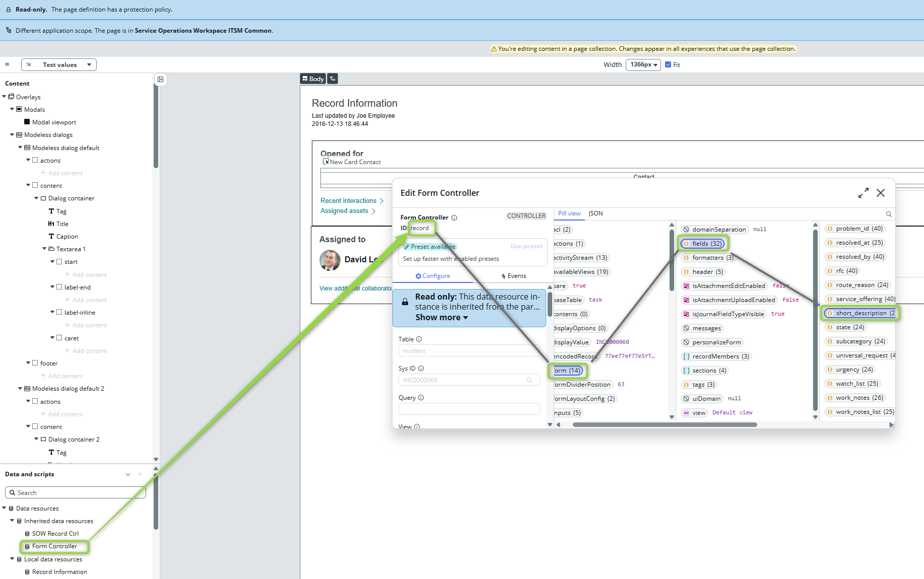Click the tree icon beside Body
Image resolution: width=924 pixels, height=579 pixels.
tap(333, 79)
